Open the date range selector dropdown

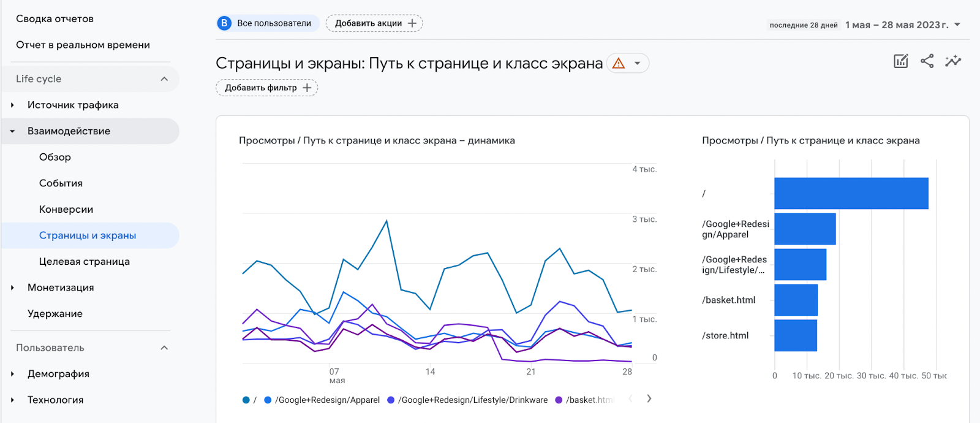point(957,25)
